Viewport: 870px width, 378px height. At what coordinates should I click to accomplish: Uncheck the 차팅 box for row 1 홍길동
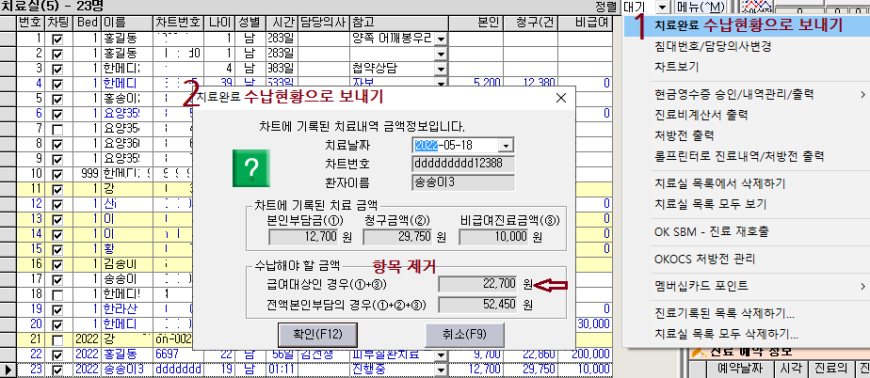57,39
